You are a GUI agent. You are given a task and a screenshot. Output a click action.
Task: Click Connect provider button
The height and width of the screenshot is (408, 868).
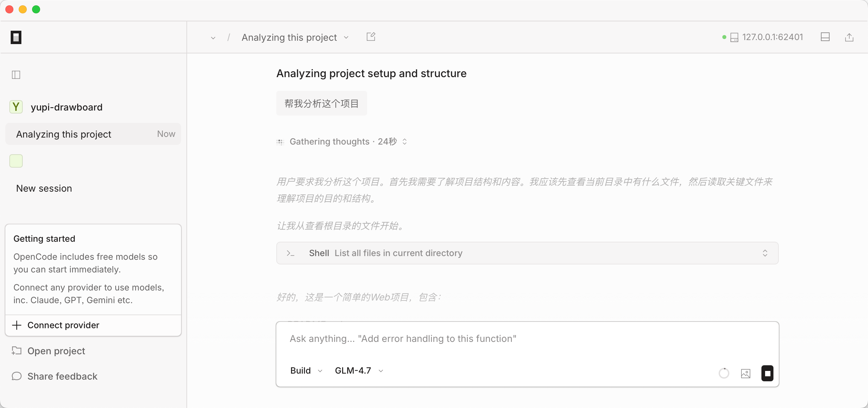click(63, 325)
